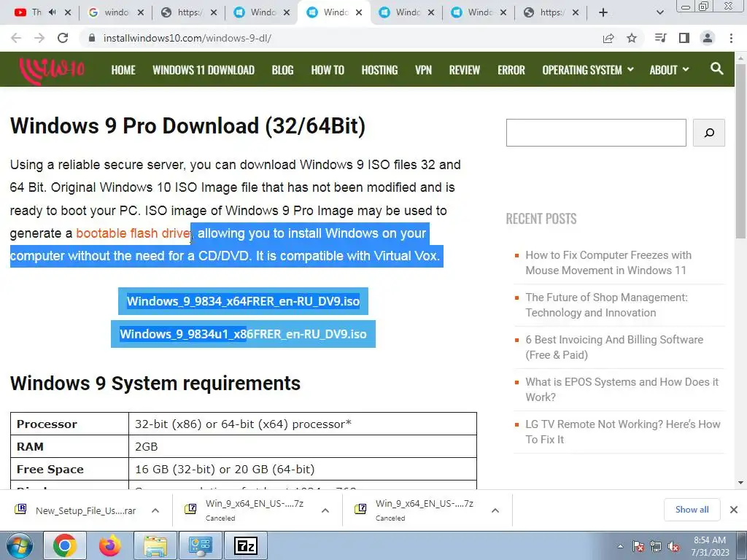Image resolution: width=747 pixels, height=560 pixels.
Task: Click the sidebar search submit button
Action: [709, 133]
